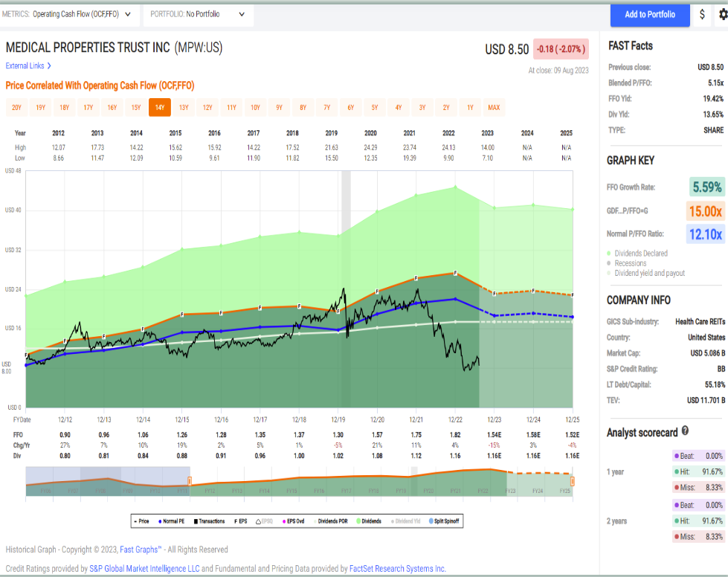Screen dimensions: 728x577
Task: Select the 18Y time range tab
Action: pos(65,107)
